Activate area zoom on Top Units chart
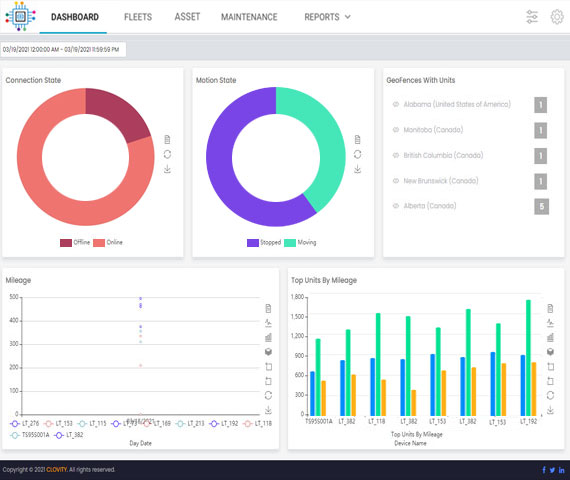This screenshot has height=480, width=570. click(550, 367)
